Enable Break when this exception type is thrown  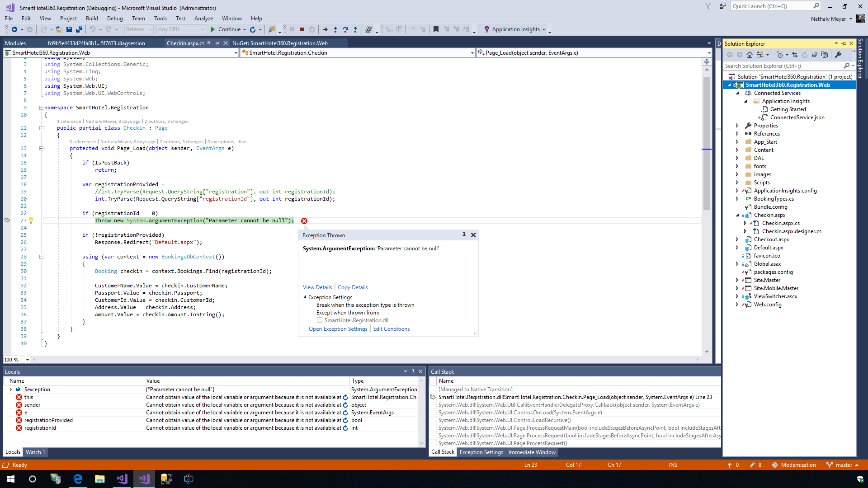pyautogui.click(x=311, y=305)
